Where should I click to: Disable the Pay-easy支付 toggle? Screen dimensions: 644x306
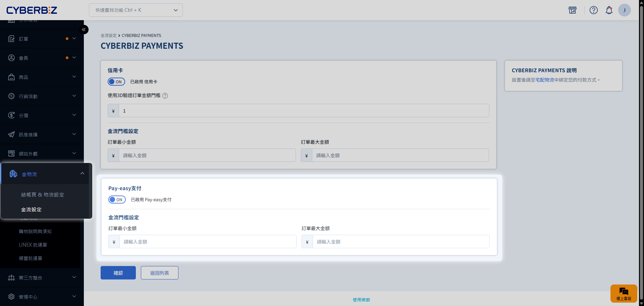[x=117, y=200]
